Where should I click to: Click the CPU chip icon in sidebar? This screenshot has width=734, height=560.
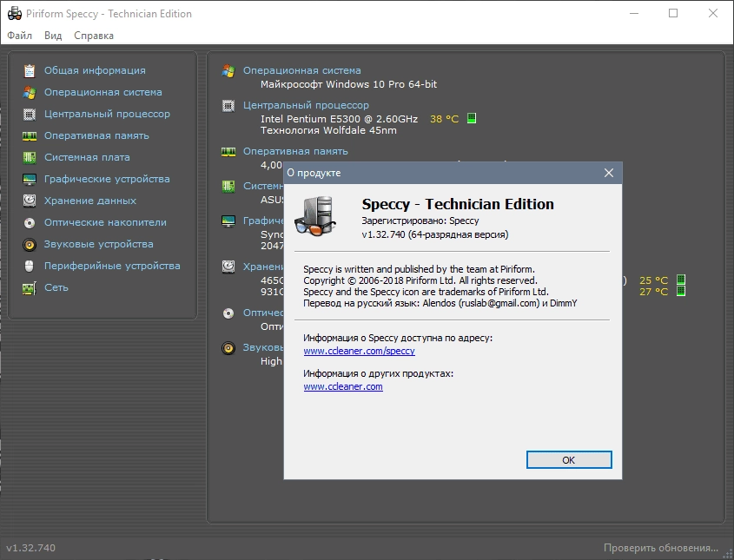(x=30, y=114)
